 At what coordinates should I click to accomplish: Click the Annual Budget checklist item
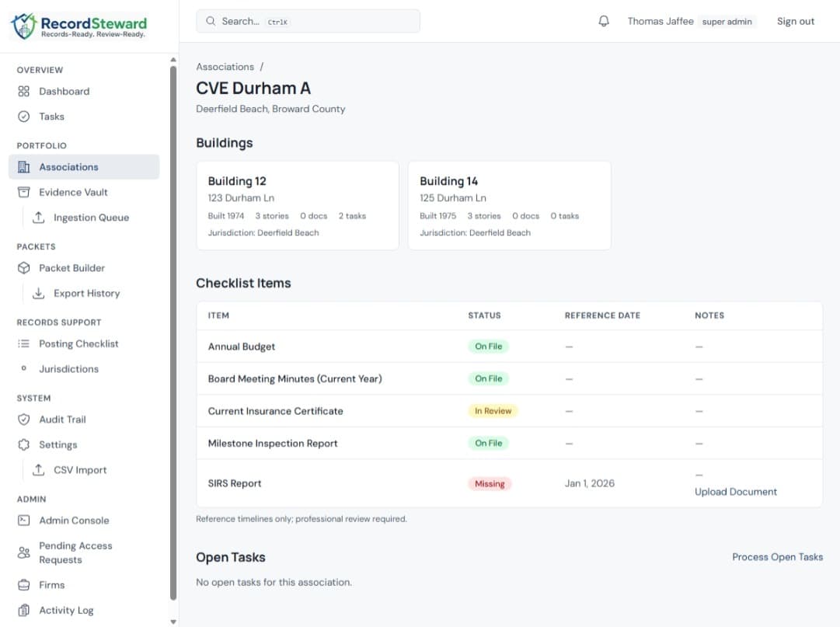242,347
